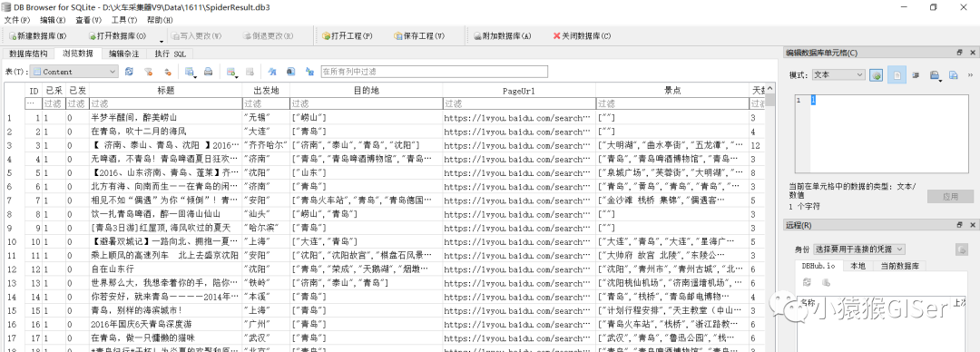The height and width of the screenshot is (352, 980).
Task: Click the 在所有列中过滤 filter box
Action: [435, 72]
